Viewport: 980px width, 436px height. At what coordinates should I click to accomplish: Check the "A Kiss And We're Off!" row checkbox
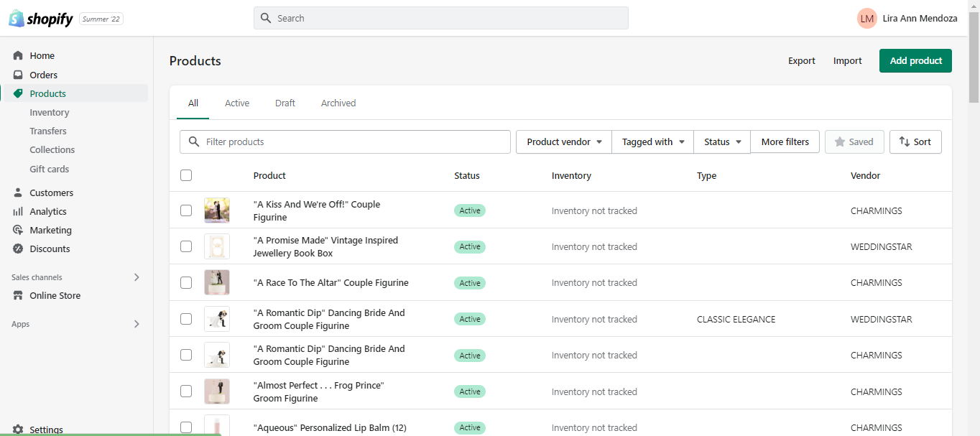186,210
